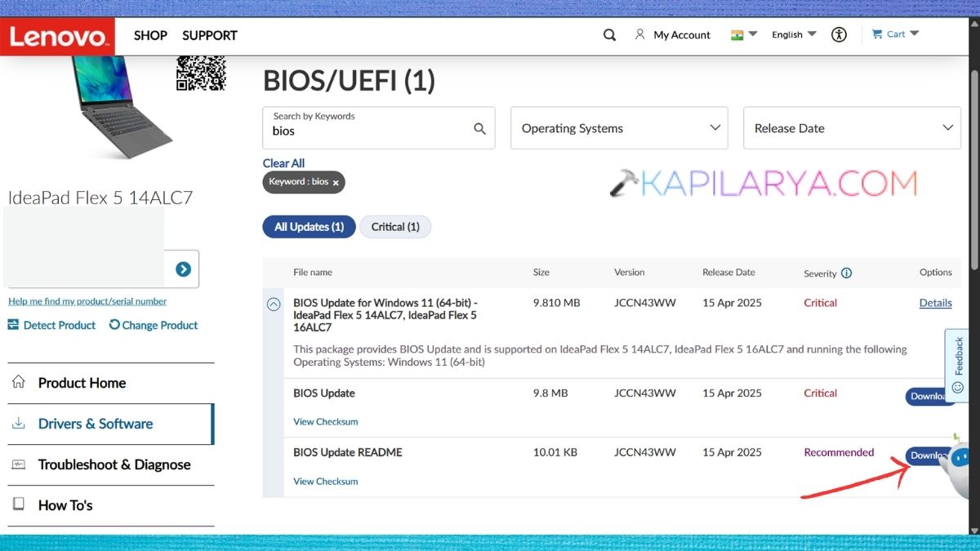
Task: Open the Feedback side tab
Action: click(x=957, y=366)
